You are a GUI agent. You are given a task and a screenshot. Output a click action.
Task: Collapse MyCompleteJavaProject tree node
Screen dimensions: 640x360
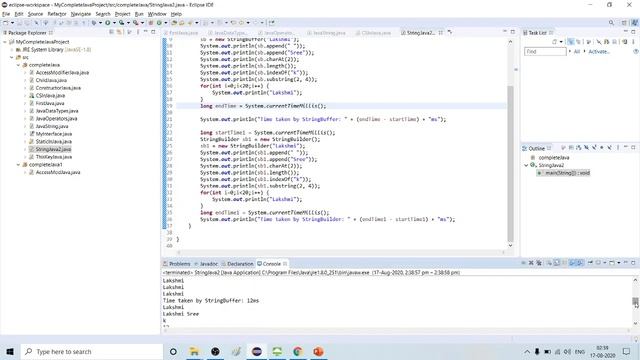pyautogui.click(x=5, y=42)
